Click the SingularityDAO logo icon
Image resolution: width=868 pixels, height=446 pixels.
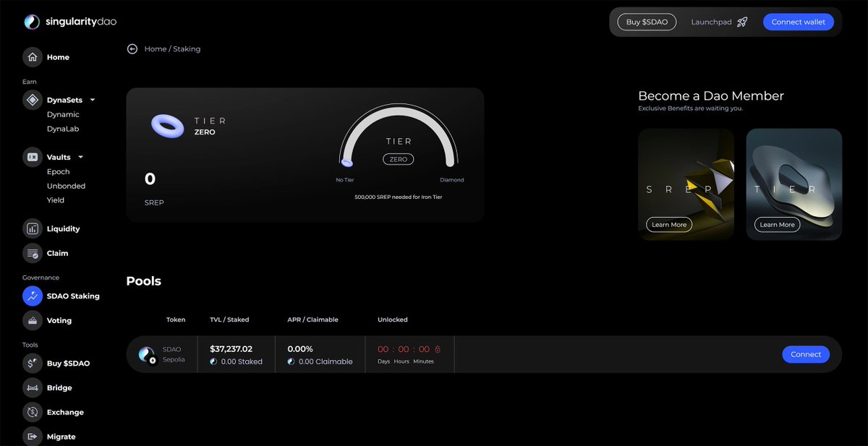click(x=32, y=22)
